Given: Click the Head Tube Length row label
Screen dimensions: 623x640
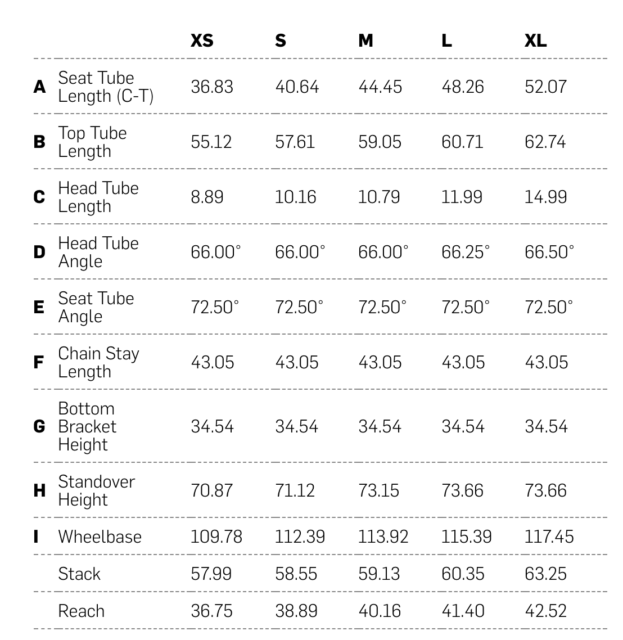Looking at the screenshot, I should [x=98, y=197].
